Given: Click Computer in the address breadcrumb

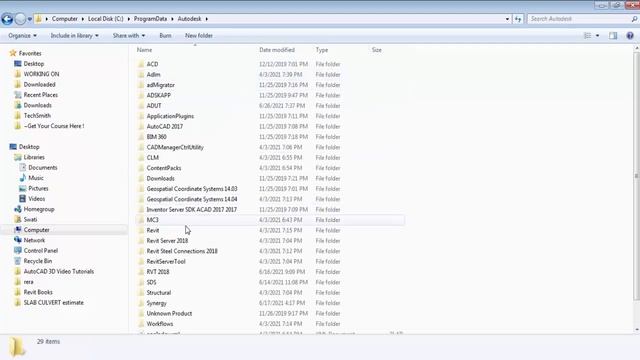Looking at the screenshot, I should pos(64,19).
